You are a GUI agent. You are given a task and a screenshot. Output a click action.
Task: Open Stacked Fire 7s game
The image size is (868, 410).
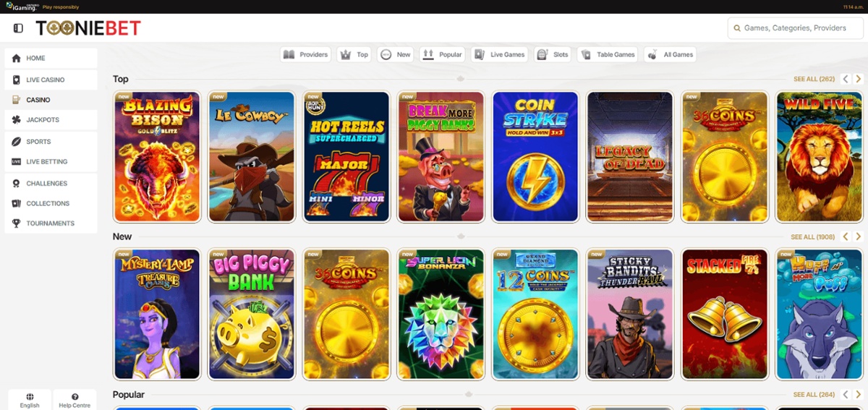point(725,315)
